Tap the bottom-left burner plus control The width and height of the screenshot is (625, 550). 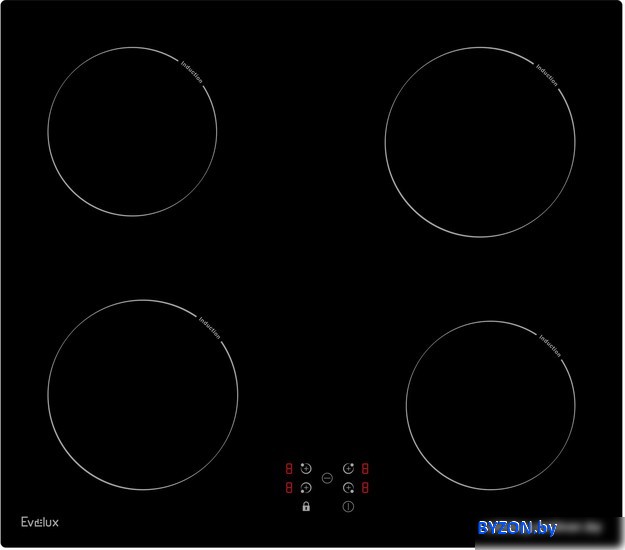point(306,487)
